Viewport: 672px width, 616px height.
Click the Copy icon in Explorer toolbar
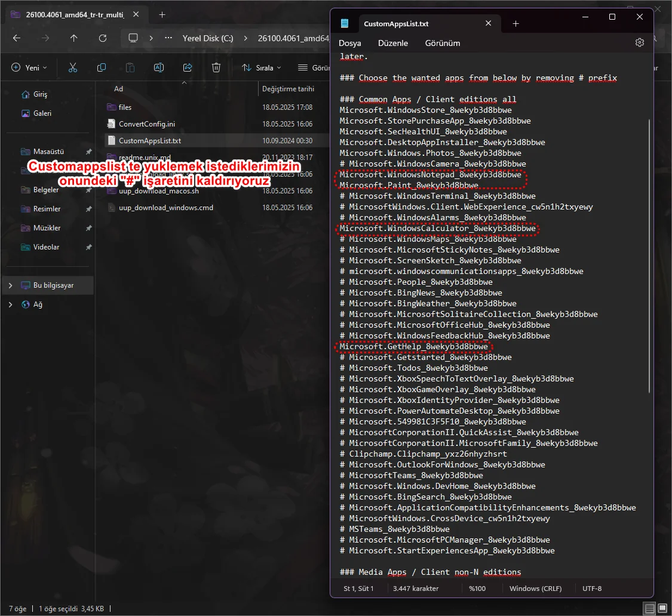(x=102, y=67)
